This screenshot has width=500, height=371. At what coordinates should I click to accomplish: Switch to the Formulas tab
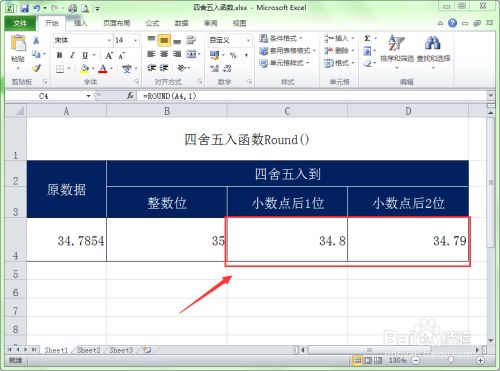153,23
